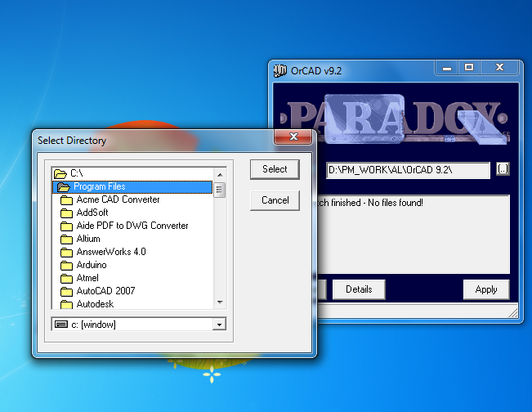This screenshot has height=412, width=532.
Task: Click the AddSoft folder icon
Action: pyautogui.click(x=66, y=213)
